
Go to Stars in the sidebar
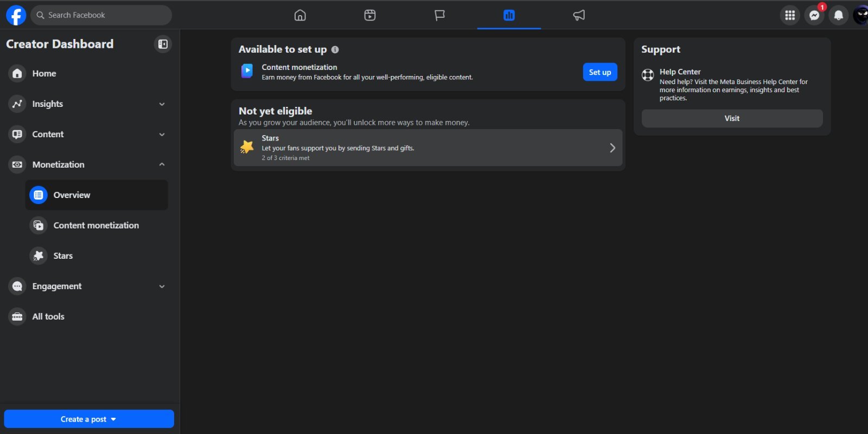tap(97, 256)
